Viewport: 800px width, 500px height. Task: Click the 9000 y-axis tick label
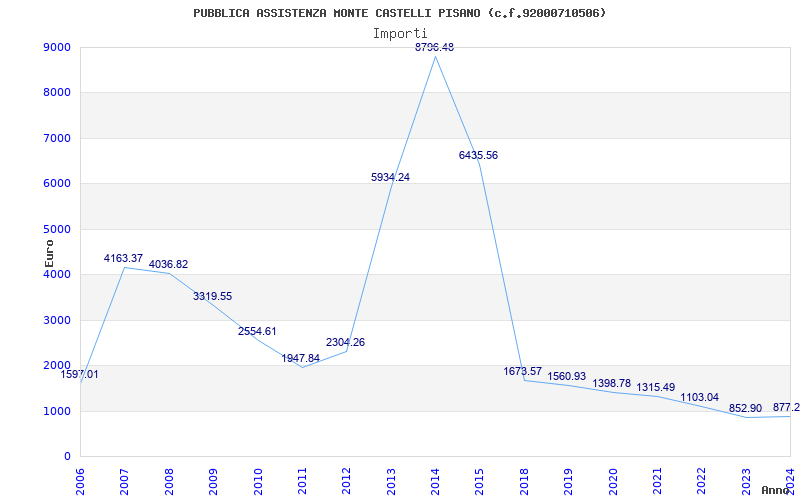click(x=57, y=47)
